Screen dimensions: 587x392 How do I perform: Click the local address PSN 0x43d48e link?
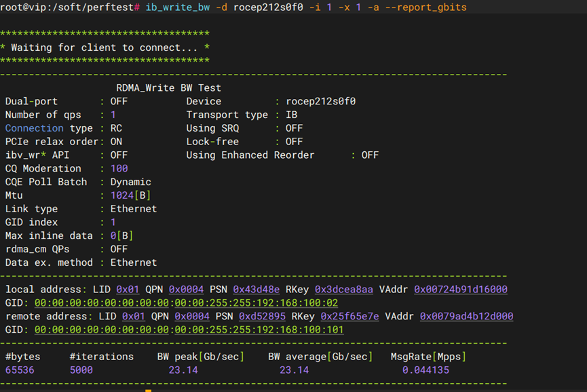256,290
